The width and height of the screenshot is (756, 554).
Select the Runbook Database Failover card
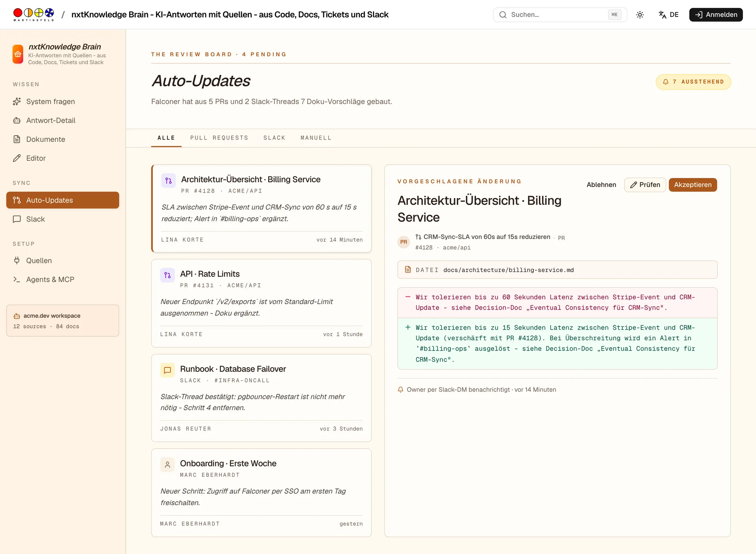pos(261,398)
